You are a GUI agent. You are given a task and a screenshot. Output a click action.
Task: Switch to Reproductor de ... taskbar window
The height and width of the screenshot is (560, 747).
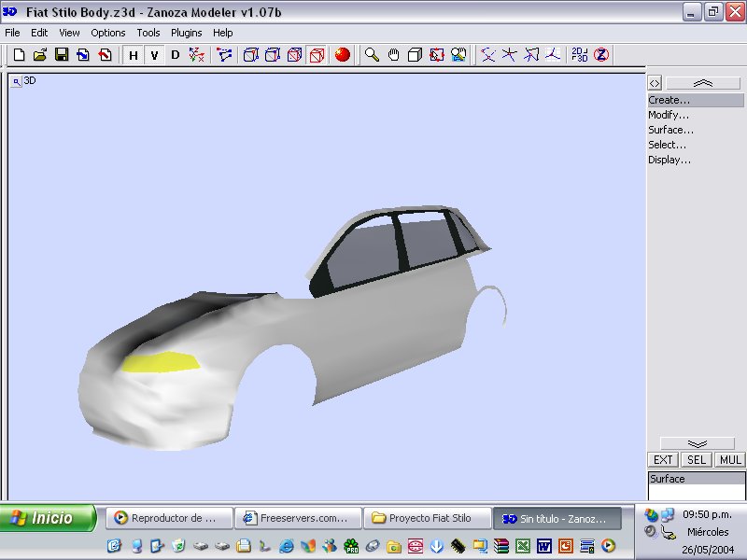click(x=169, y=518)
